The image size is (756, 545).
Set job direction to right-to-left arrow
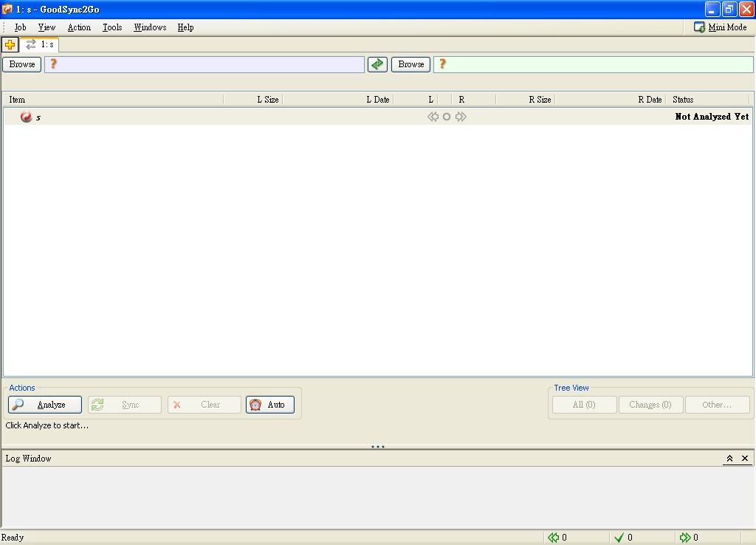pos(433,117)
